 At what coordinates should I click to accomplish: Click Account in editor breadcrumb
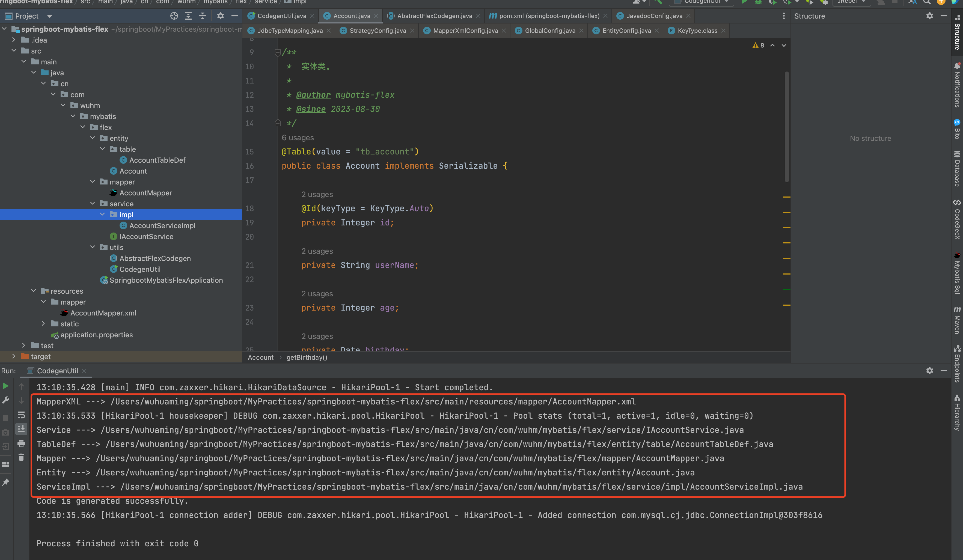pos(261,358)
